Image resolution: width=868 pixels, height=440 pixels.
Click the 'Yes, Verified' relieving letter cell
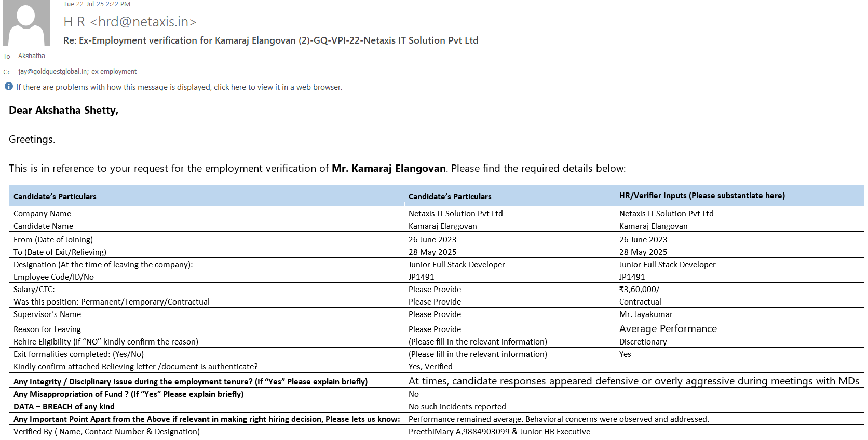point(430,367)
